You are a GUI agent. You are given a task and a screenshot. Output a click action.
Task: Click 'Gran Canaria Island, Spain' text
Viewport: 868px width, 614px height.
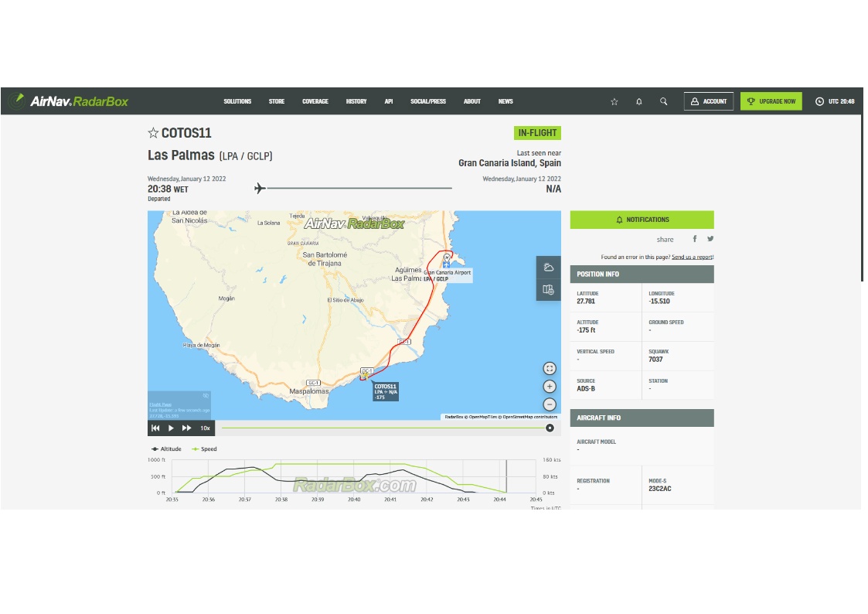pos(509,162)
